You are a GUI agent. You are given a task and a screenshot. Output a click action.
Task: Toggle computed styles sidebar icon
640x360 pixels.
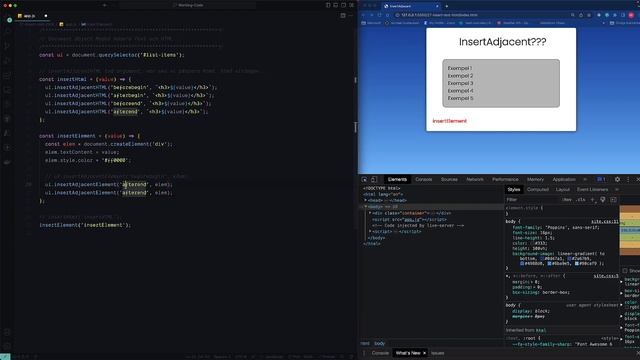tap(613, 200)
